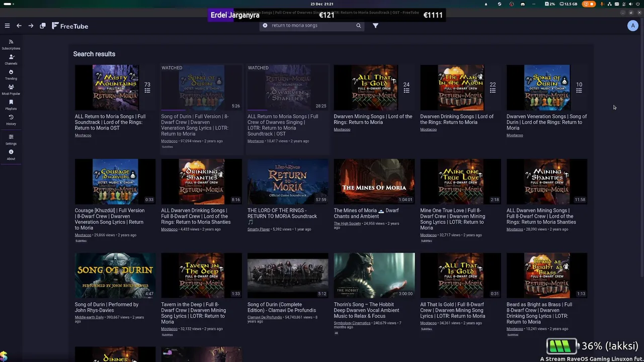Screen dimensions: 644x362
Task: Open Channels in the sidebar
Action: pyautogui.click(x=11, y=60)
